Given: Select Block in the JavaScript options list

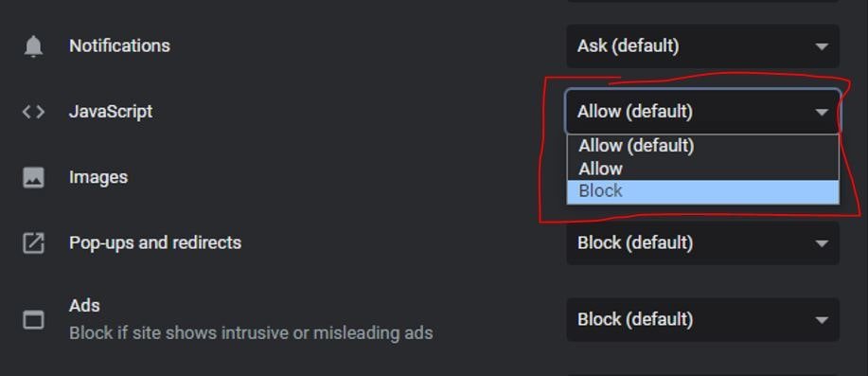Looking at the screenshot, I should 702,191.
